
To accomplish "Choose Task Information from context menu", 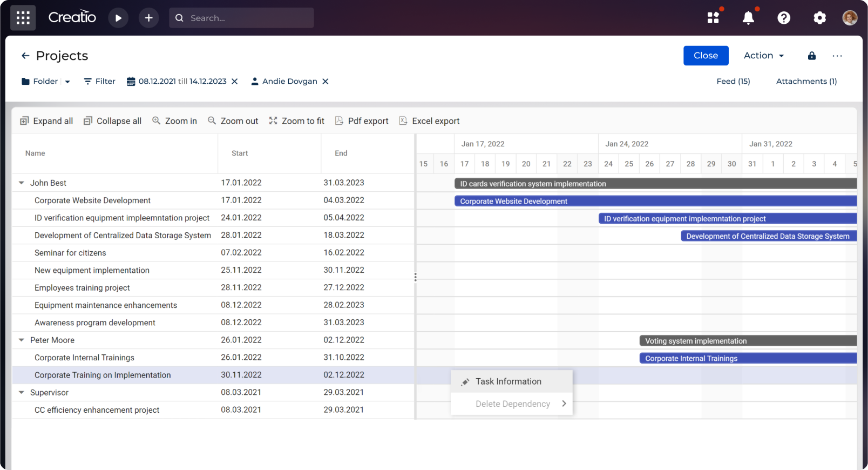I will point(508,381).
